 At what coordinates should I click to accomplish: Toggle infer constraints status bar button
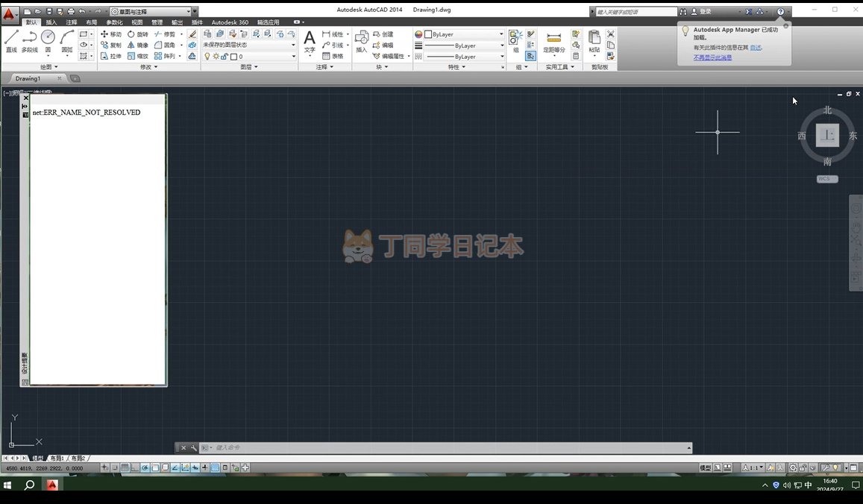pyautogui.click(x=105, y=467)
